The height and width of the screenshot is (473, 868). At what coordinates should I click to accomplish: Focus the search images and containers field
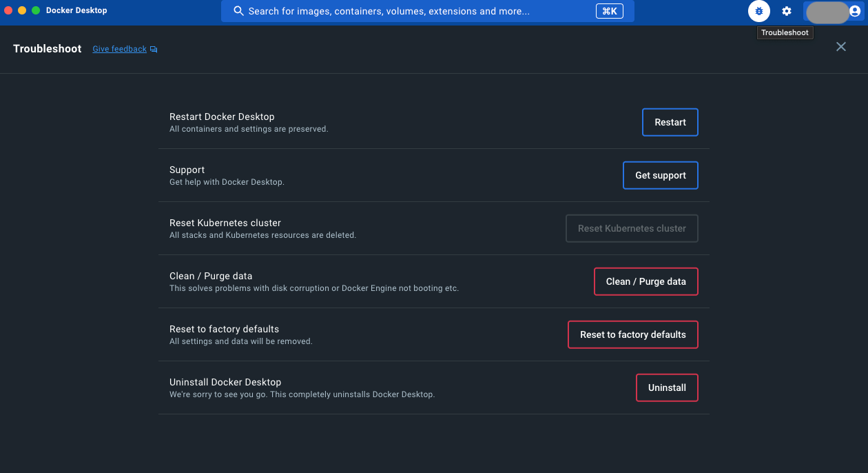tap(428, 11)
